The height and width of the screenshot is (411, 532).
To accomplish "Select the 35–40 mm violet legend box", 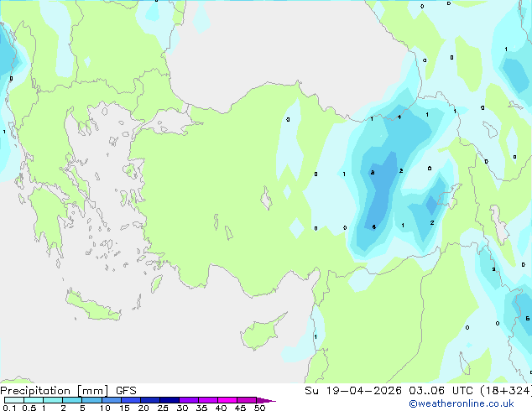I will [x=208, y=400].
